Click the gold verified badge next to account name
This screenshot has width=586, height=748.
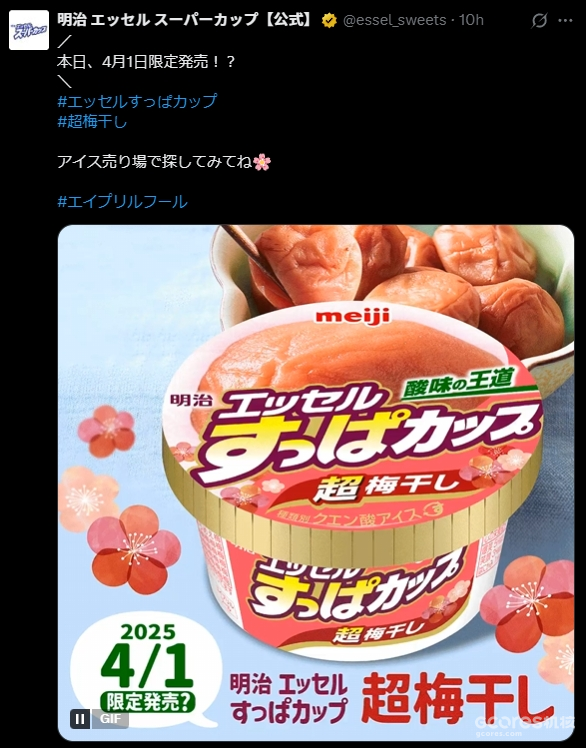(329, 20)
